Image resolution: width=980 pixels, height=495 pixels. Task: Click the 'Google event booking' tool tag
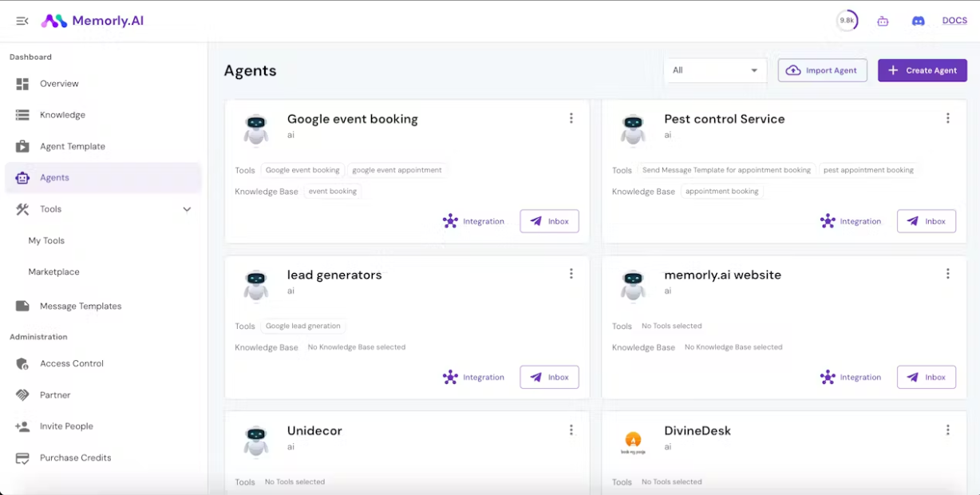(302, 170)
